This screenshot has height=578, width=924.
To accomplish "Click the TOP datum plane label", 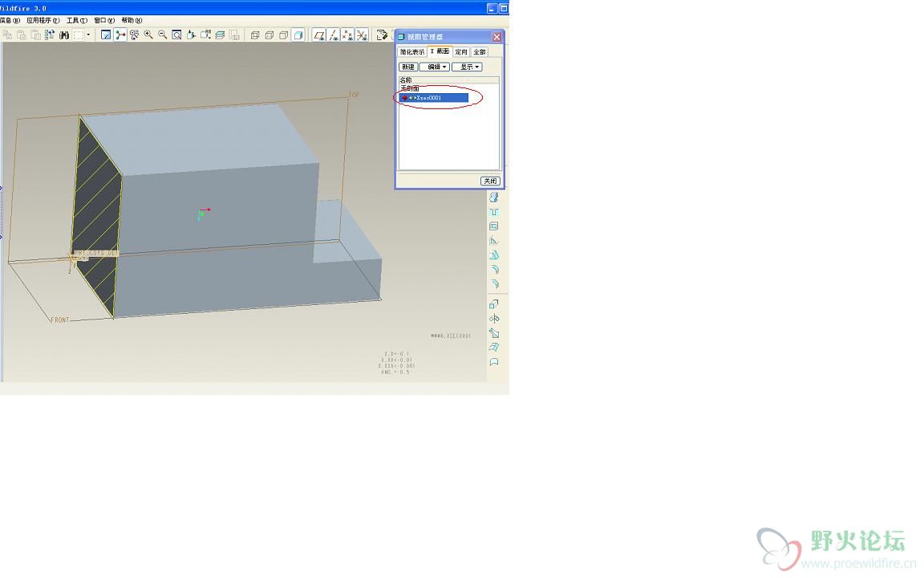I will click(354, 95).
